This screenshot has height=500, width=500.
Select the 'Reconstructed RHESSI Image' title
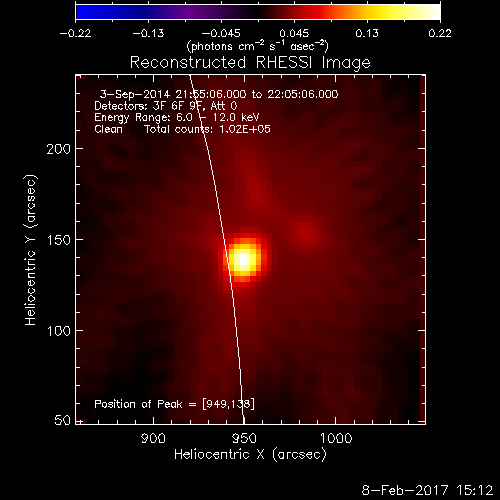250,63
